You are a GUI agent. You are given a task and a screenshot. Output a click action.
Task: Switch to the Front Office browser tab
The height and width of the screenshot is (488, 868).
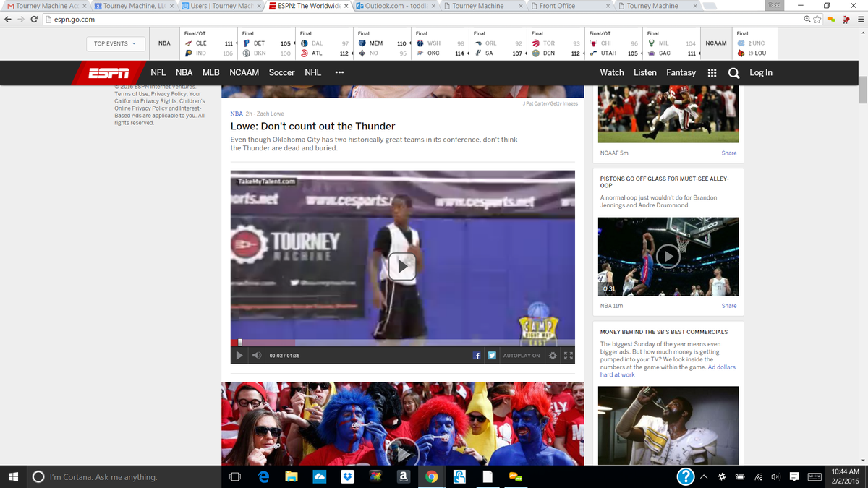coord(570,6)
